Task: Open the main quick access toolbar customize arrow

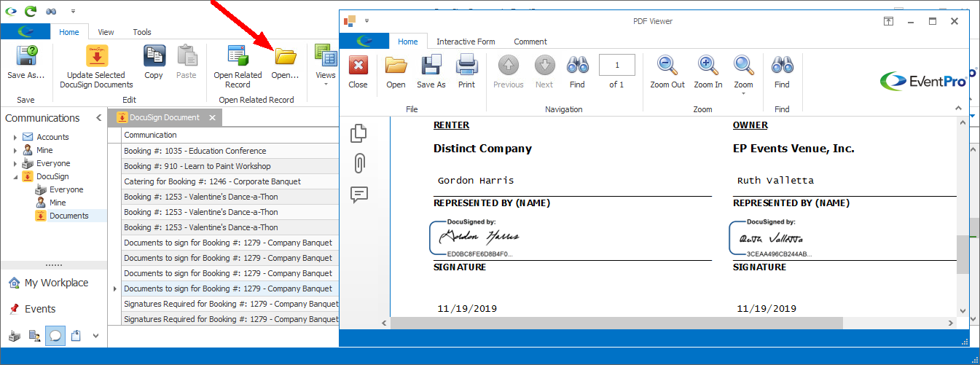Action: point(73,12)
